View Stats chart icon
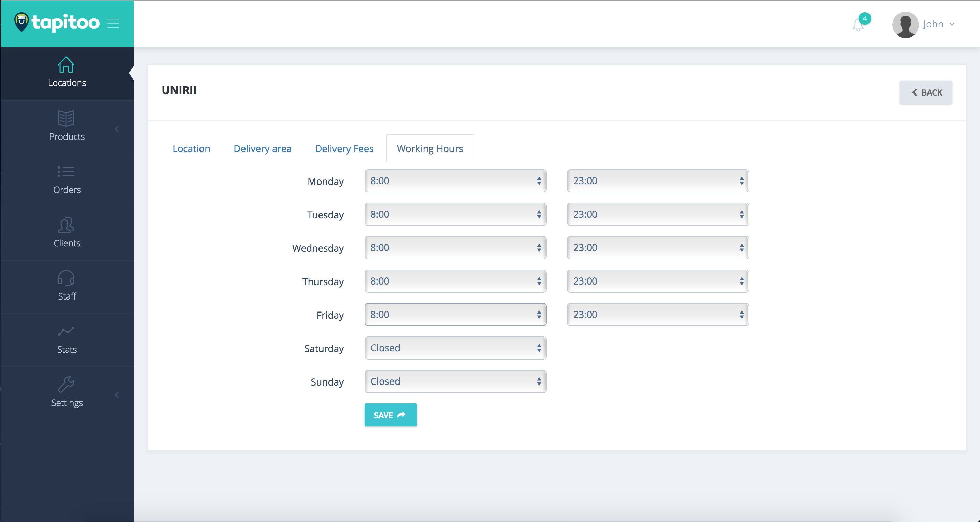Viewport: 980px width, 522px height. coord(66,332)
